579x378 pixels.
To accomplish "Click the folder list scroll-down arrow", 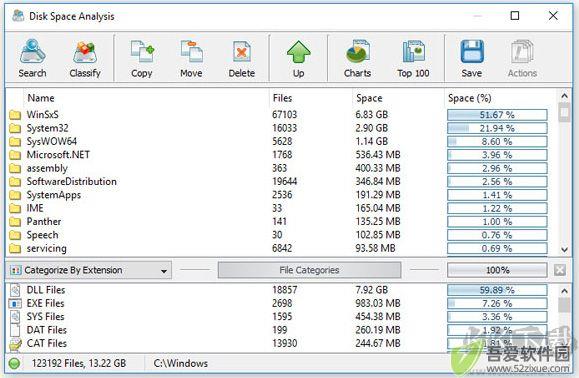I will pos(564,250).
